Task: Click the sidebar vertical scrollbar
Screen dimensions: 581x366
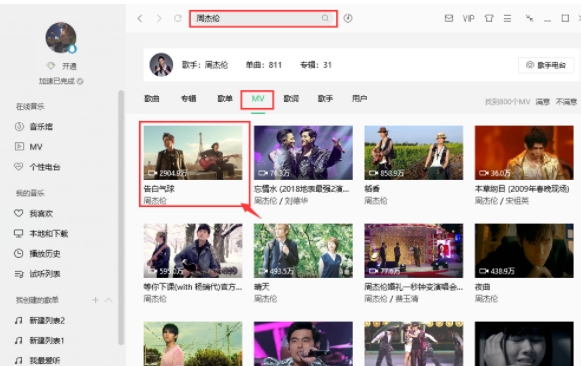Action: click(121, 218)
